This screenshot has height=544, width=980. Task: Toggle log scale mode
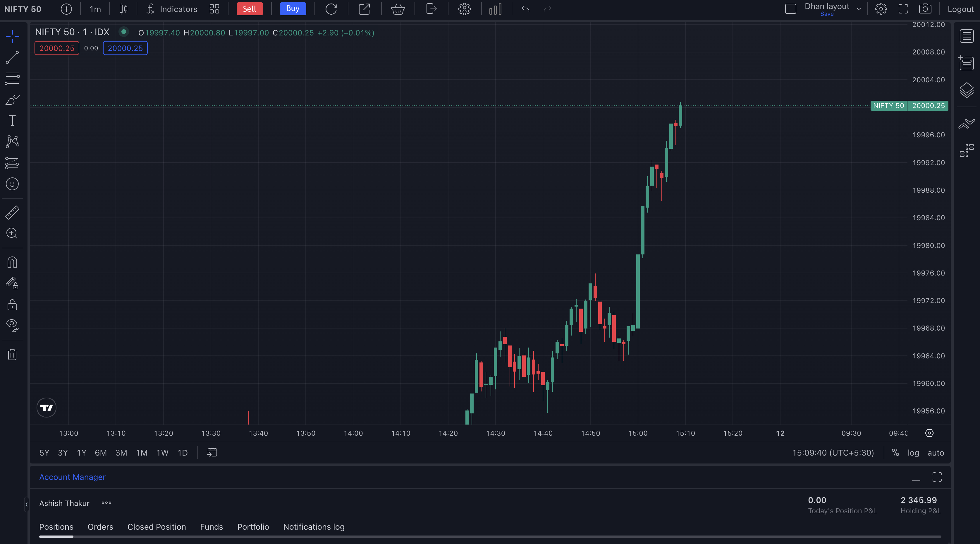point(913,453)
